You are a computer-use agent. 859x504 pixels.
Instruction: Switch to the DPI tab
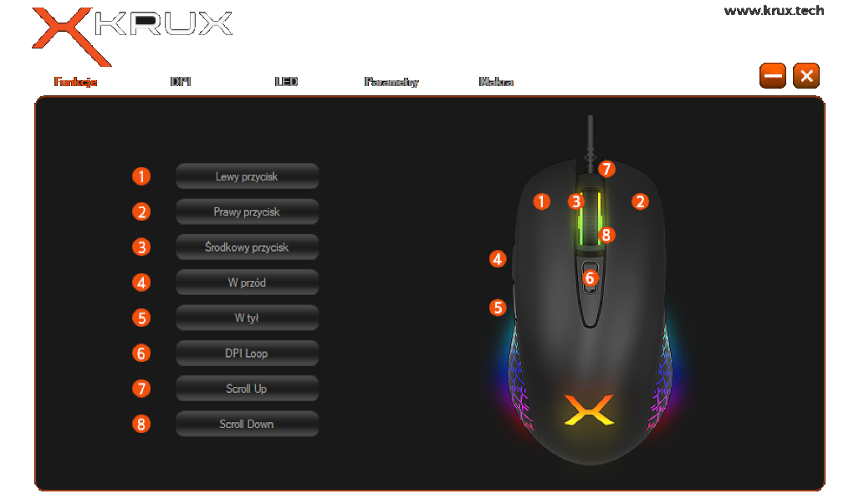click(x=181, y=82)
